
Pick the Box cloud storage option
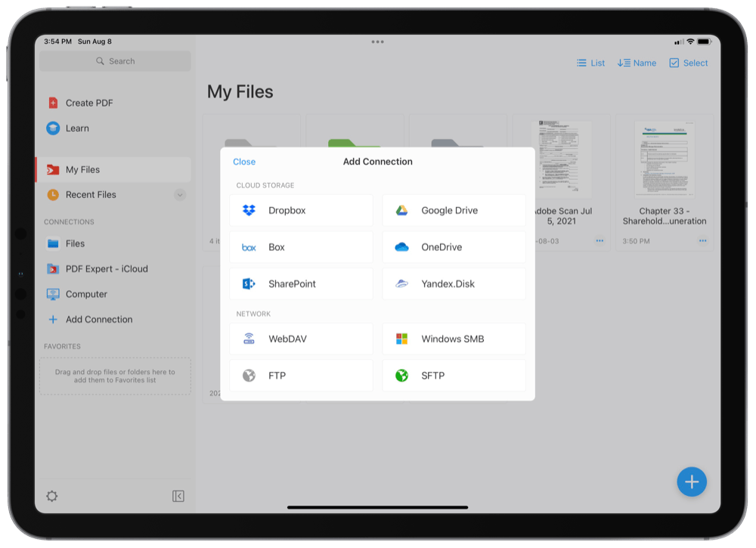pos(302,247)
